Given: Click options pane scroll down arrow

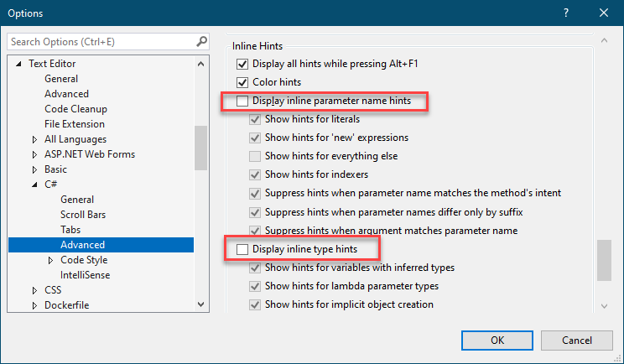Looking at the screenshot, I should click(604, 306).
